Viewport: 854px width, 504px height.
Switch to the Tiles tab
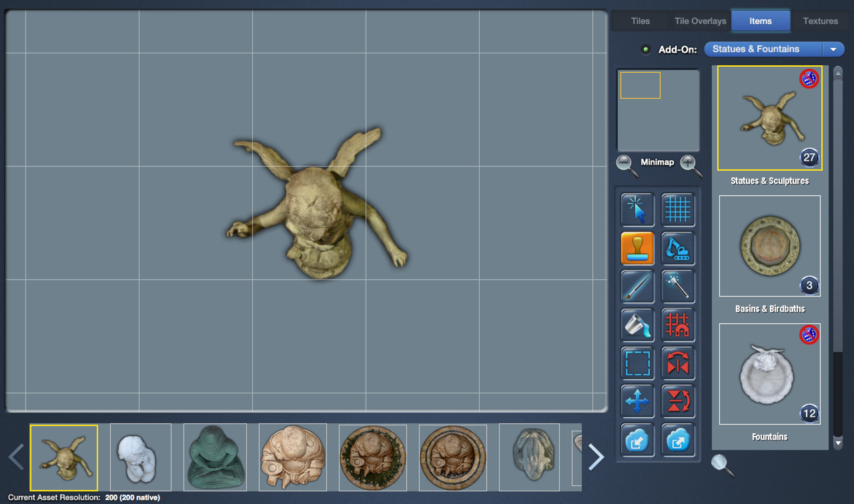coord(640,21)
